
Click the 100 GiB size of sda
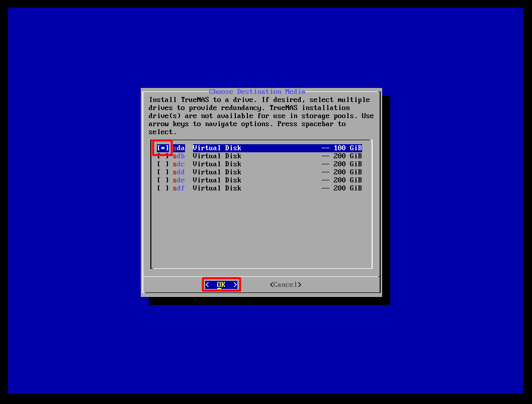[347, 148]
